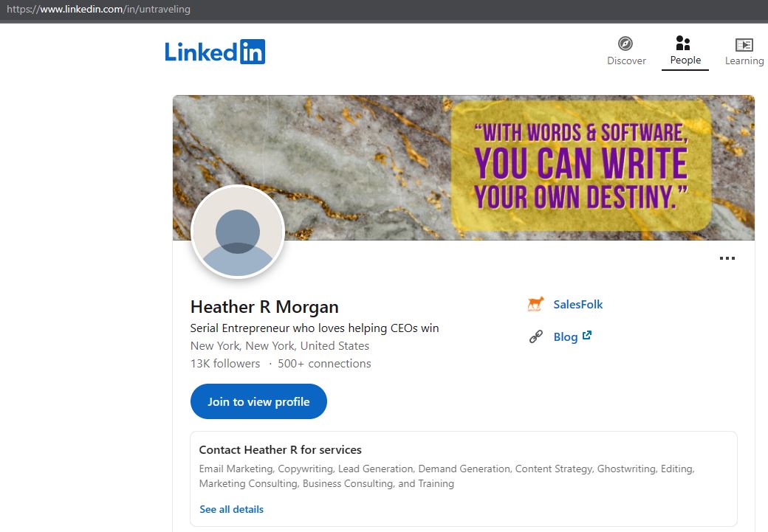Click the default profile avatar picture
The height and width of the screenshot is (532, 768).
point(238,232)
